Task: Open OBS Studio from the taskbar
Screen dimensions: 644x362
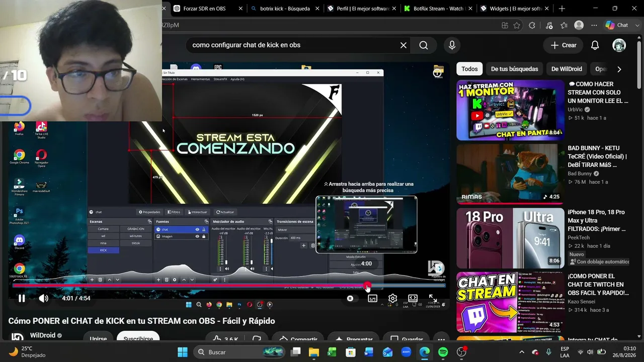Action: 461,352
